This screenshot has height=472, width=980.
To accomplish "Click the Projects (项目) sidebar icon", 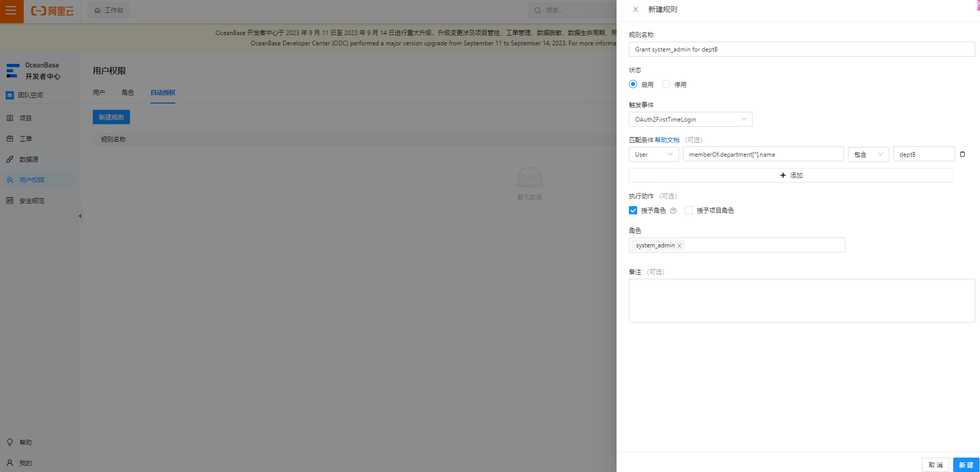I will (x=10, y=118).
